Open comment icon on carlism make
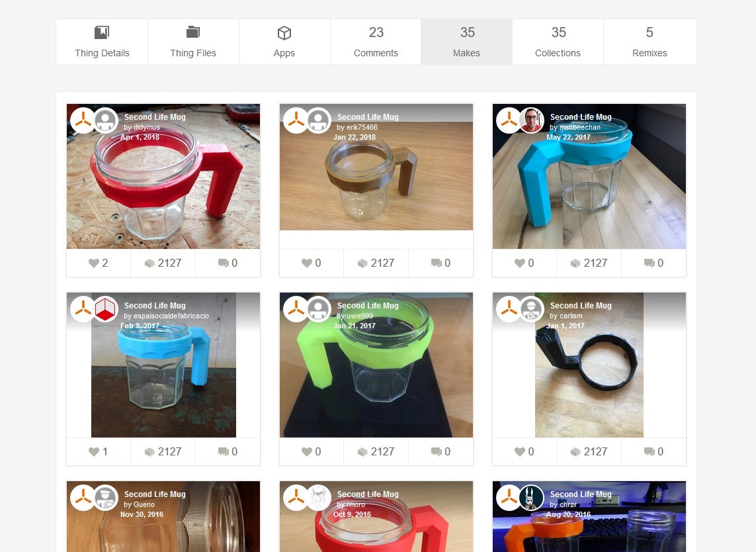756x552 pixels. (649, 451)
